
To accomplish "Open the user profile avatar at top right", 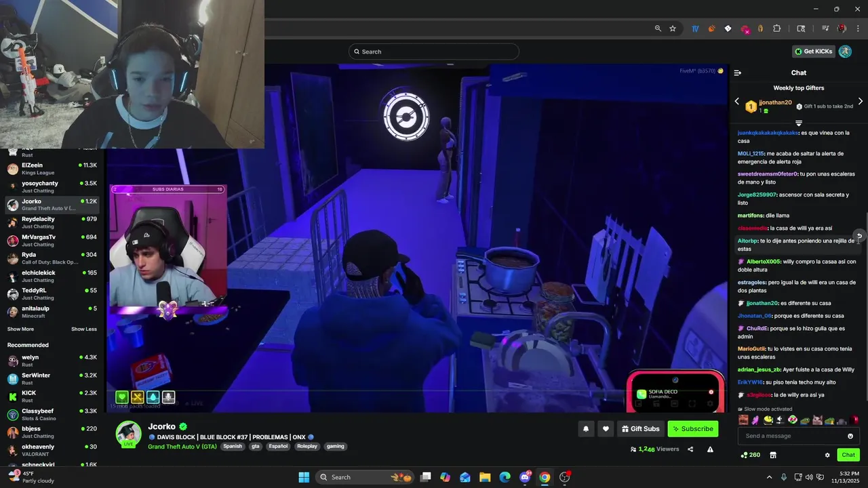I will 845,52.
